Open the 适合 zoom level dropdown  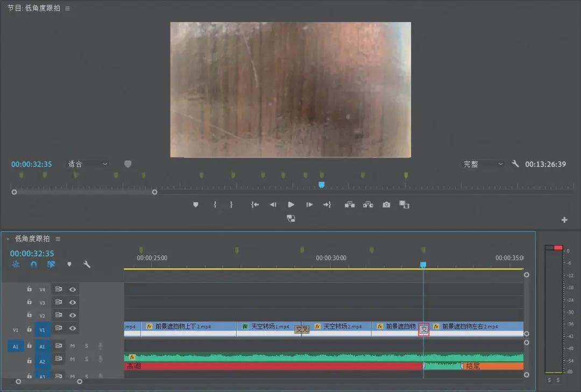87,164
